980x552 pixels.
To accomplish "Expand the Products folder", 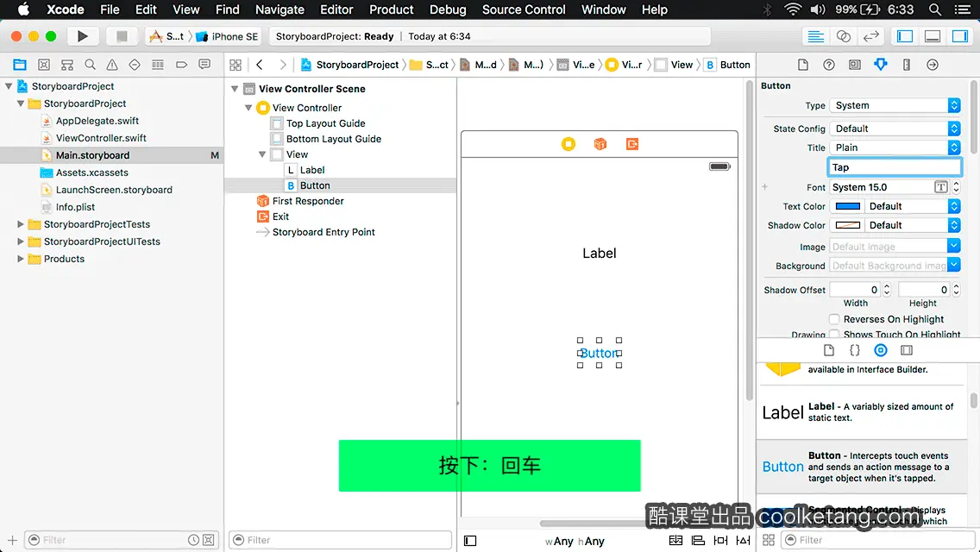I will coord(21,258).
